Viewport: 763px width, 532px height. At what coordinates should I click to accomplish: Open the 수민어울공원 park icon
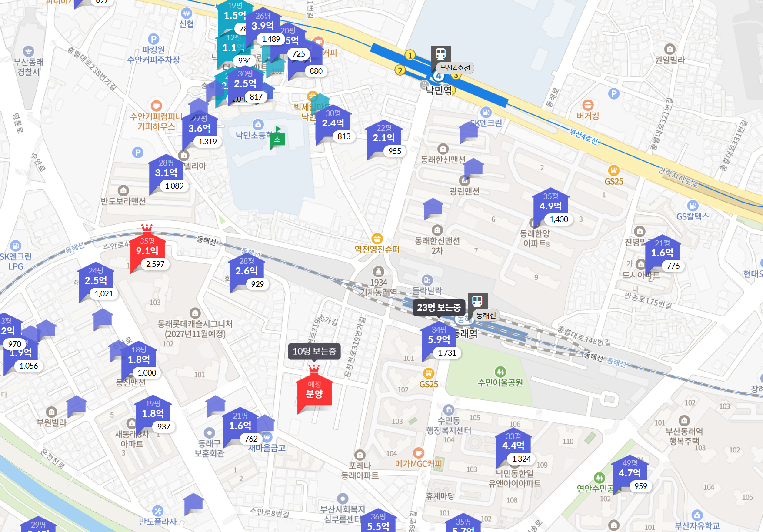[500, 372]
